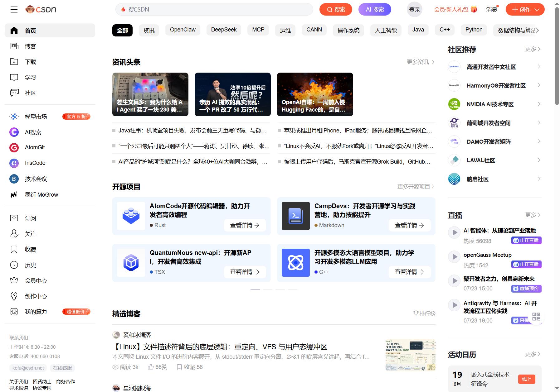This screenshot has height=392, width=560.
Task: Open the 历史 clock icon
Action: 14,265
